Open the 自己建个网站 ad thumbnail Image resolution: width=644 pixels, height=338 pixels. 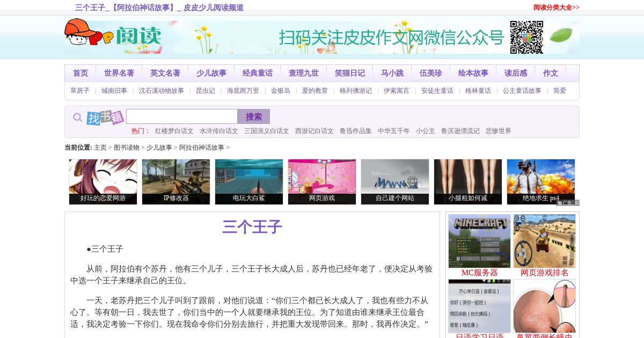click(395, 182)
